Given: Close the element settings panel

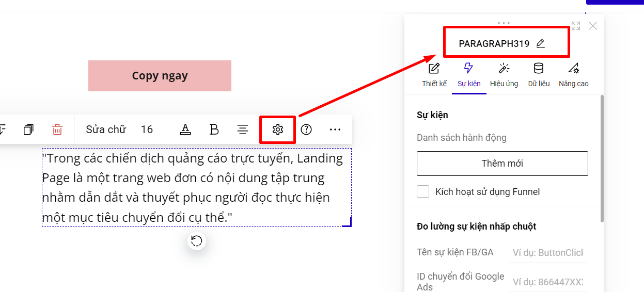Looking at the screenshot, I should tap(593, 26).
